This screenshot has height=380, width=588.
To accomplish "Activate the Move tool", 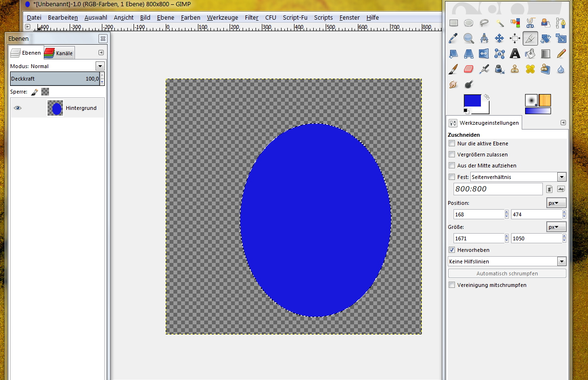I will tap(500, 38).
